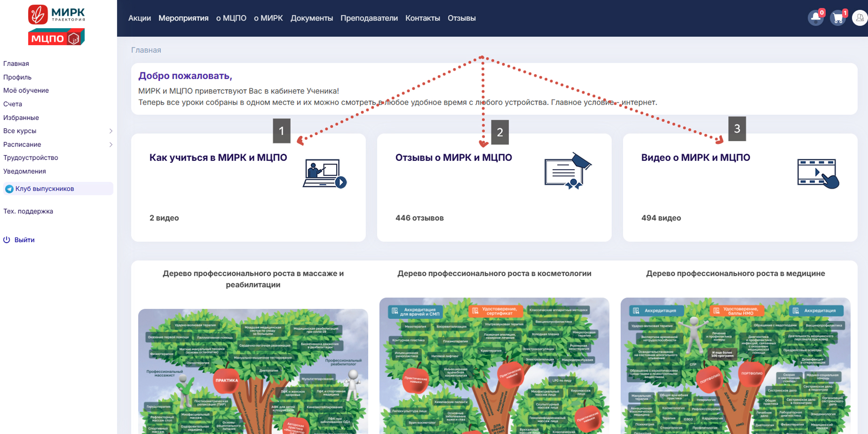868x434 pixels.
Task: Click the Выйти logout link
Action: pyautogui.click(x=24, y=240)
